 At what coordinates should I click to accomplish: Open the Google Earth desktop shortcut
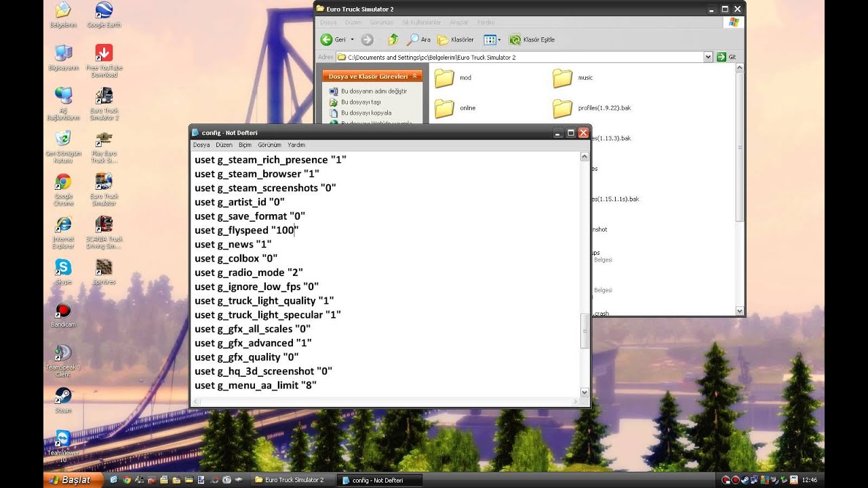(104, 15)
